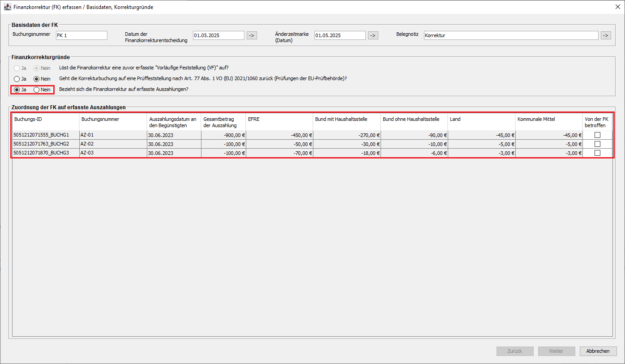Select Ja for correction relating to Auszahlungen
This screenshot has height=364, width=625.
pos(17,90)
